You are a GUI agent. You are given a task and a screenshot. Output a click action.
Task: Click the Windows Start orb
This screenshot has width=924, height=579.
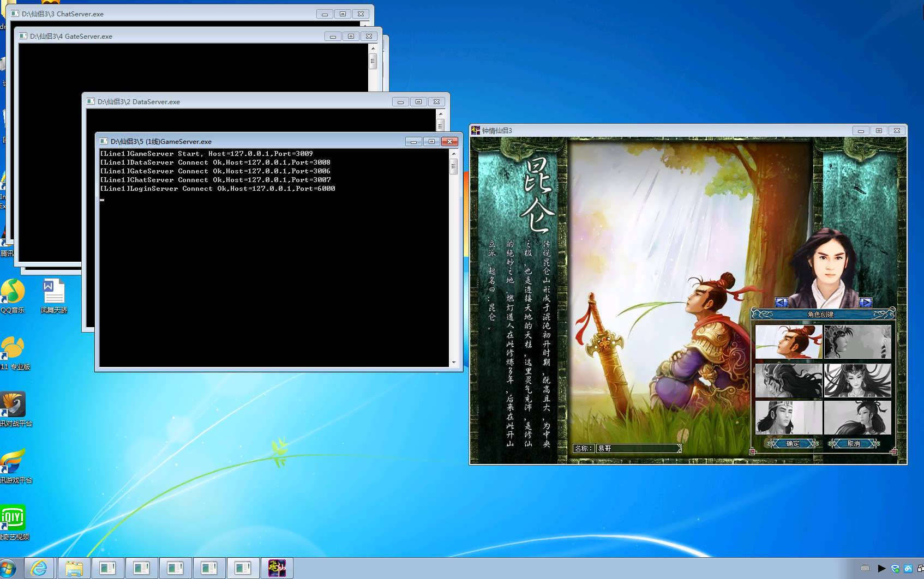(7, 568)
